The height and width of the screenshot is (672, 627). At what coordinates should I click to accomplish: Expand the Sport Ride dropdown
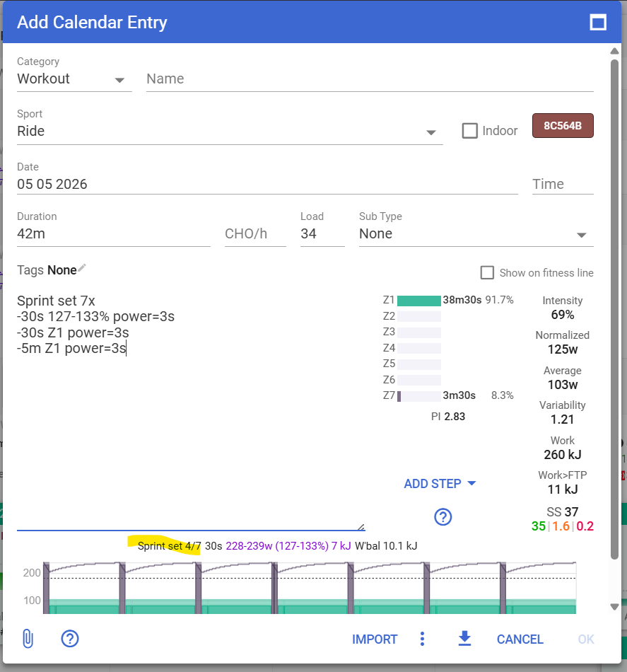click(x=230, y=132)
